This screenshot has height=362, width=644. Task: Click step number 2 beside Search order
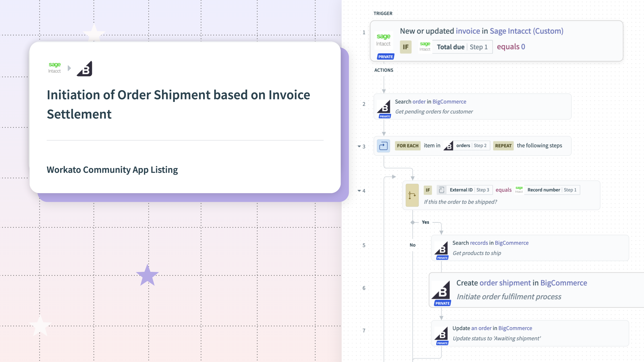(x=364, y=104)
